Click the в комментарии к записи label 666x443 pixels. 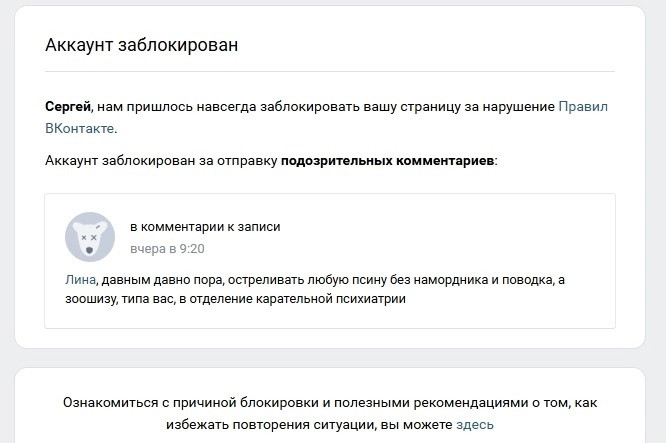point(205,227)
